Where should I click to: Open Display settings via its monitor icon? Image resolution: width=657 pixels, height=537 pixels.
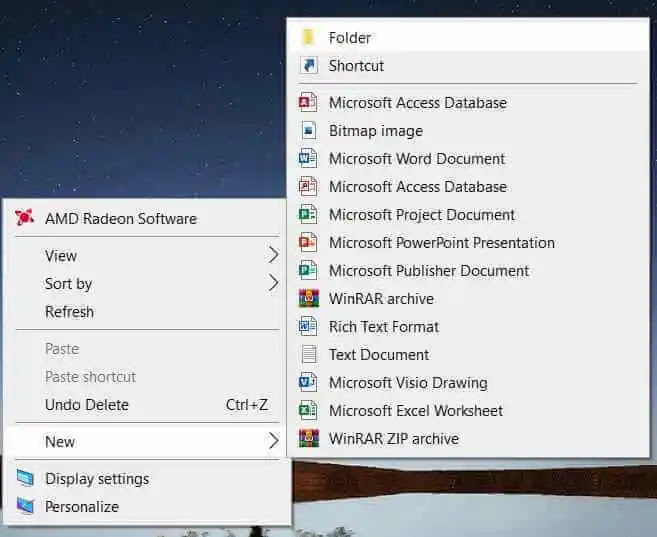tap(25, 478)
